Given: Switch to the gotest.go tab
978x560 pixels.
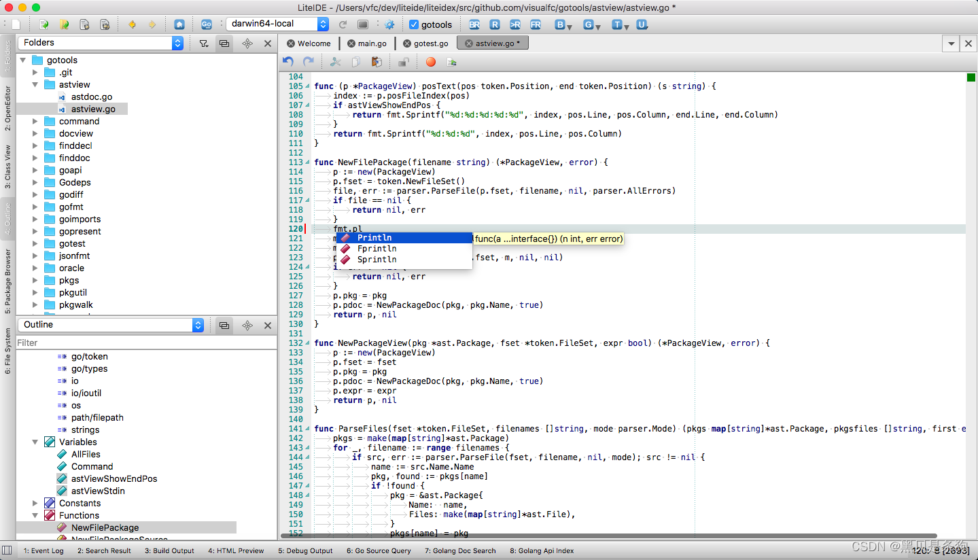Looking at the screenshot, I should [x=425, y=43].
